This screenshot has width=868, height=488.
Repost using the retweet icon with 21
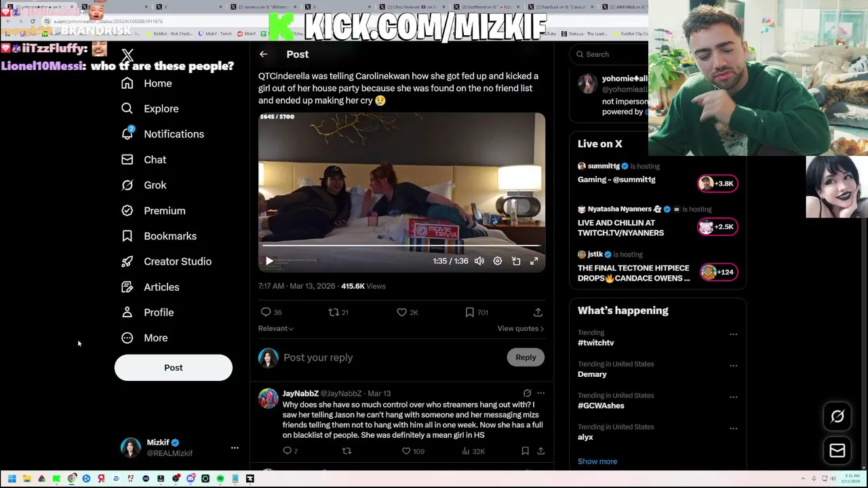[x=333, y=312]
